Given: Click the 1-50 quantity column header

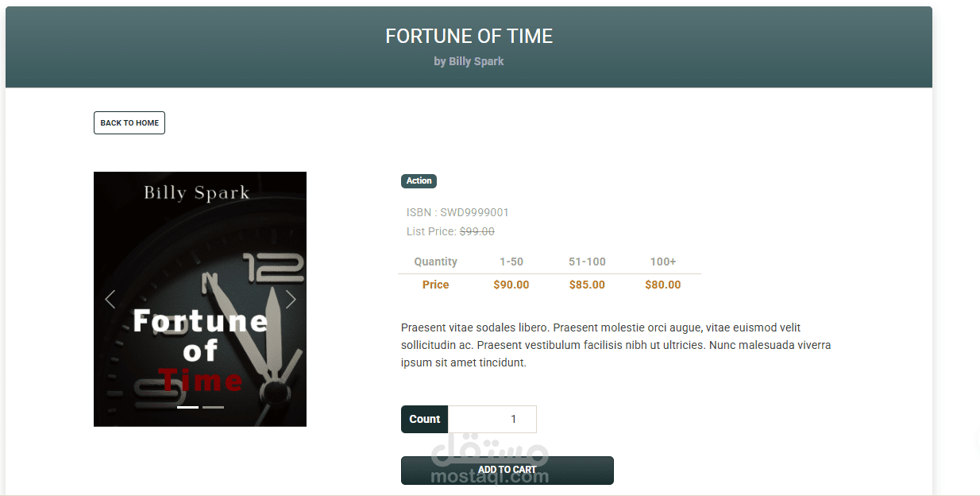Looking at the screenshot, I should point(511,262).
